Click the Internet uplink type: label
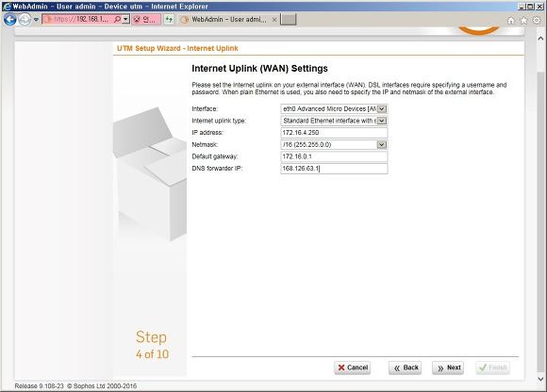 click(x=219, y=121)
